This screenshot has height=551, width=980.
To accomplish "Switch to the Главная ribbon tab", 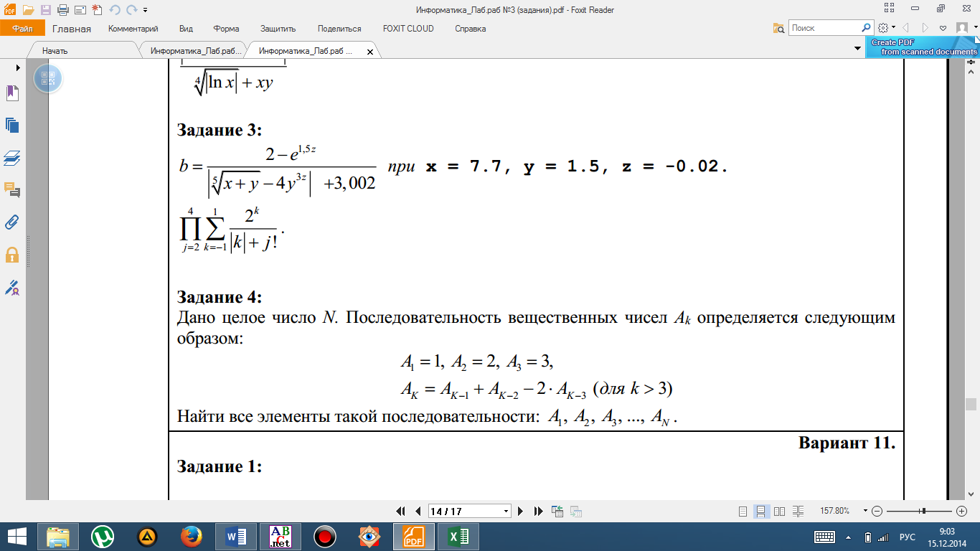I will click(x=72, y=29).
